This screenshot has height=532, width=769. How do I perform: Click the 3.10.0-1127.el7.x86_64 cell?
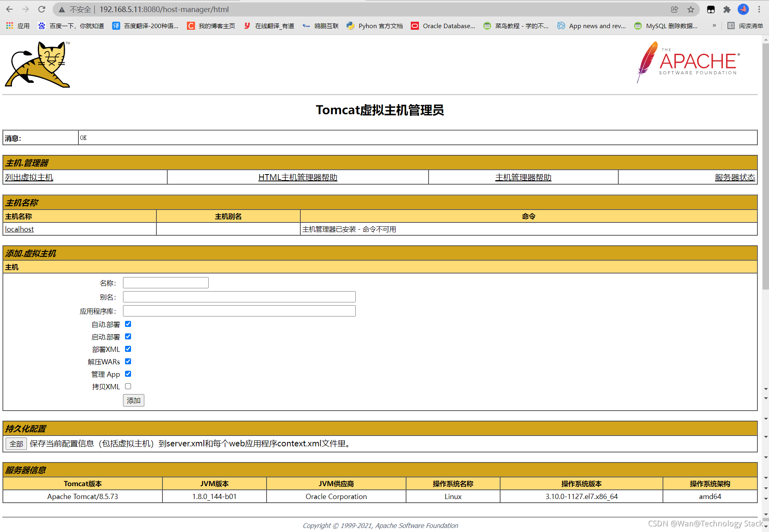[581, 497]
